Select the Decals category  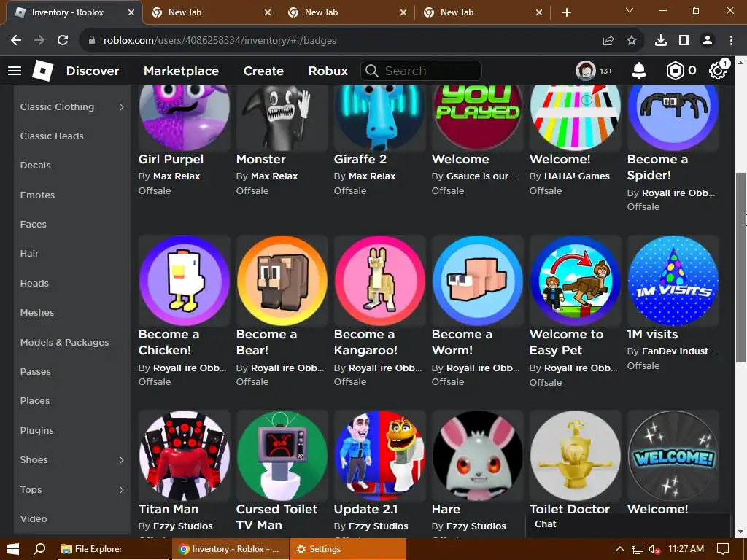click(x=35, y=166)
